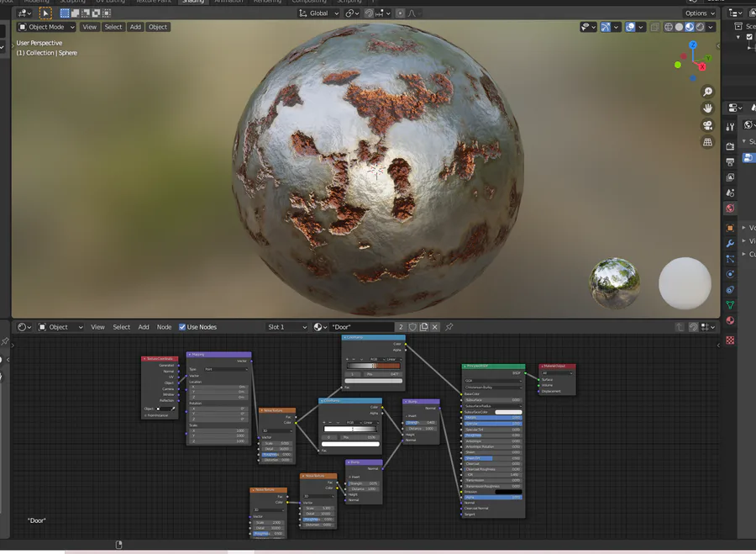The image size is (756, 554).
Task: Open the node editor Add menu
Action: coord(144,327)
